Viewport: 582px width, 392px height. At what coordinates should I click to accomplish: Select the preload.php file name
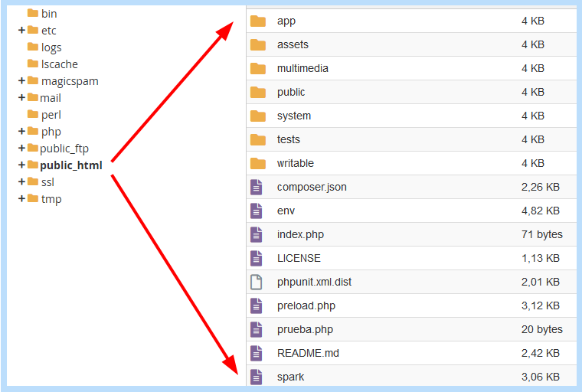pyautogui.click(x=306, y=306)
